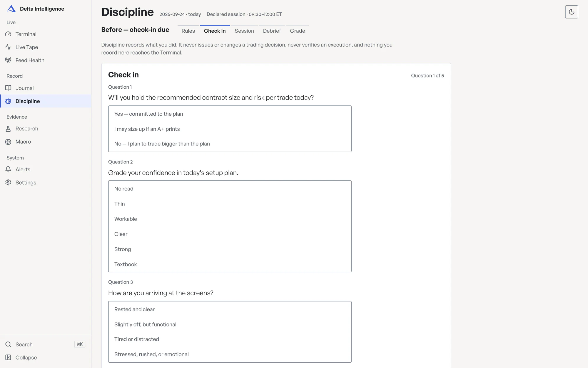
Task: Select 'Thin' confidence grade
Action: click(230, 204)
